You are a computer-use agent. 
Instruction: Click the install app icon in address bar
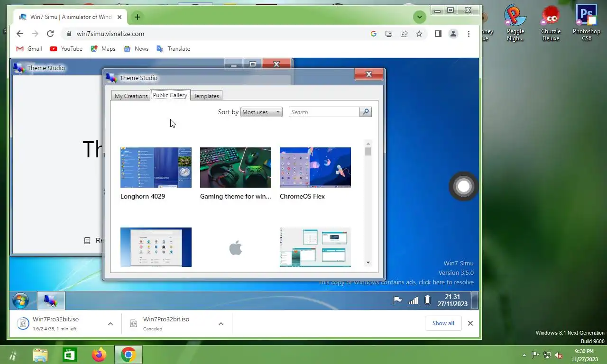click(389, 34)
